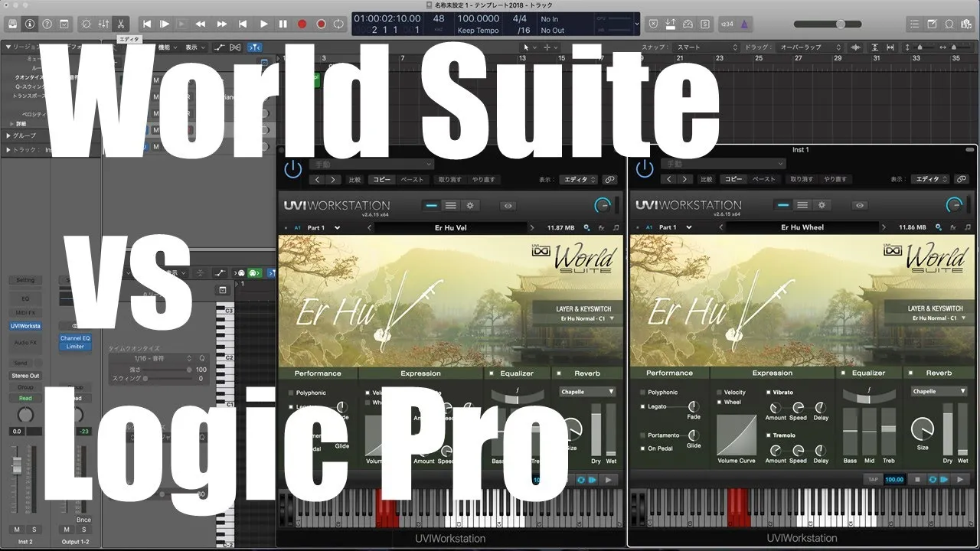Click TAP tempo button in right window
This screenshot has height=551, width=980.
coord(873,480)
